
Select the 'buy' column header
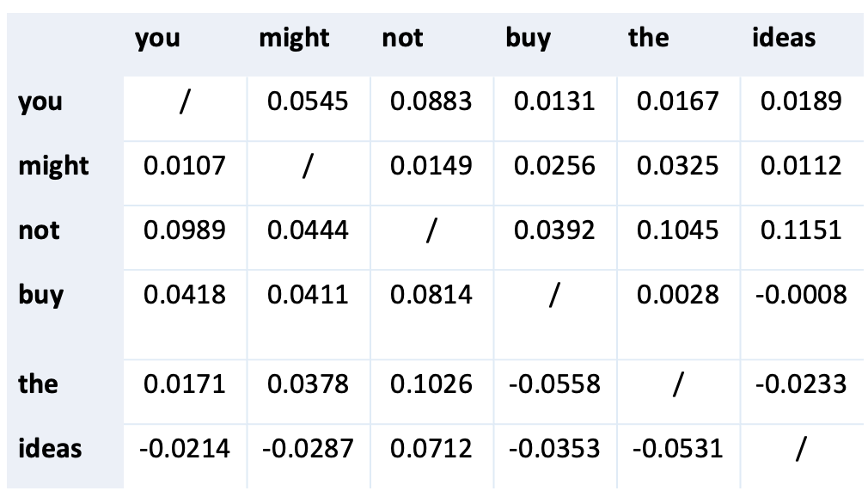(x=529, y=39)
